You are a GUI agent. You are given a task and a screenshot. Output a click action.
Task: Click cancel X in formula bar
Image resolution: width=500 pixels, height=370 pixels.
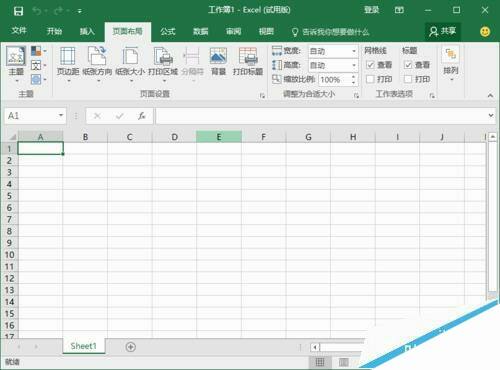pyautogui.click(x=97, y=116)
